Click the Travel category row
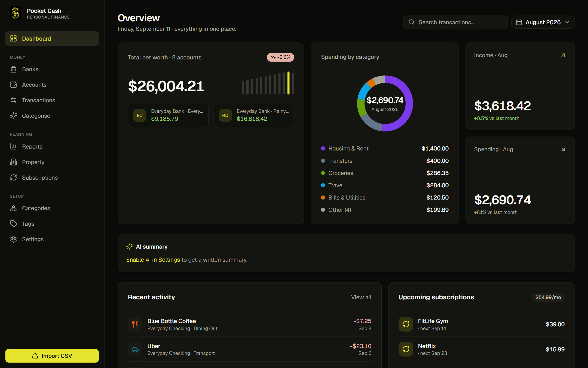This screenshot has width=588, height=368. [x=385, y=185]
